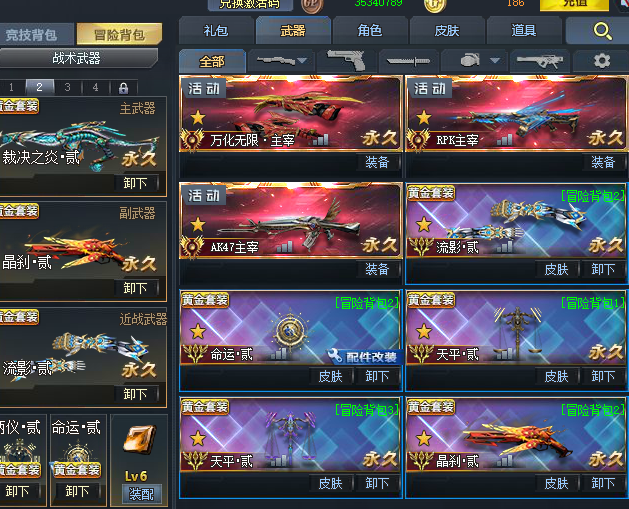Expand the rifle category dropdown arrow
This screenshot has height=509, width=629.
coord(302,61)
